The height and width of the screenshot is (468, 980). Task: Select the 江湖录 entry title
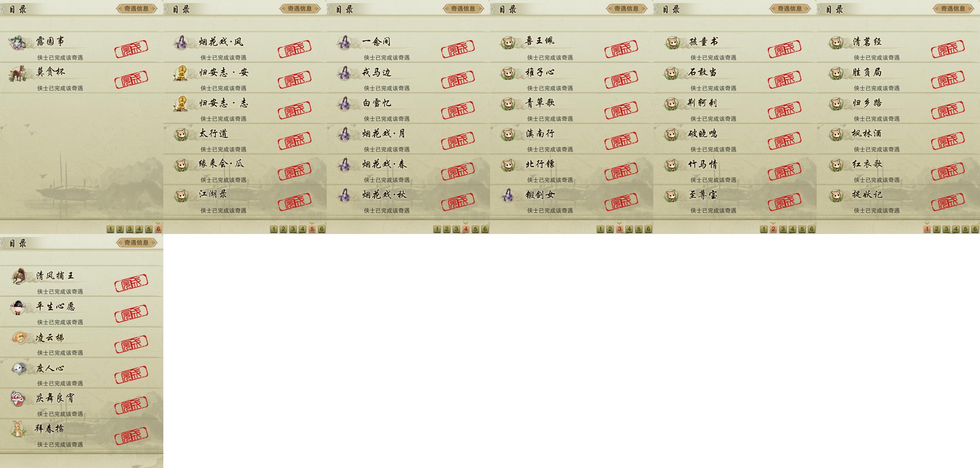tap(213, 194)
